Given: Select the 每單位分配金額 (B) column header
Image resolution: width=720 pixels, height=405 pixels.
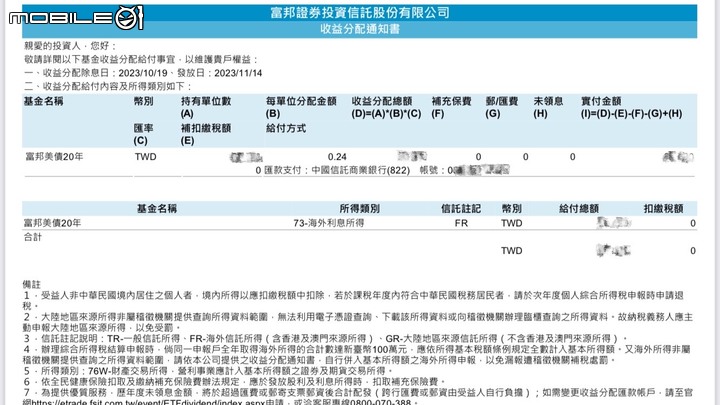Looking at the screenshot, I should 301,107.
